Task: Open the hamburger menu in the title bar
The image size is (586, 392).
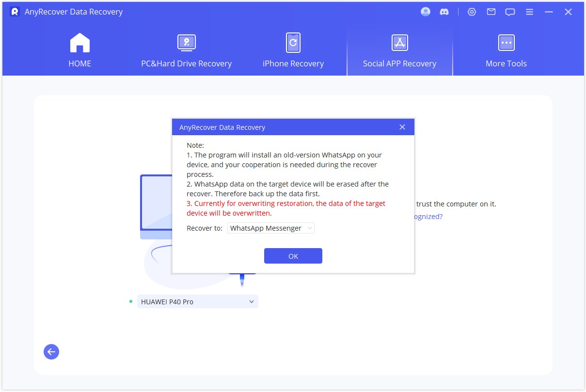Action: (x=529, y=12)
